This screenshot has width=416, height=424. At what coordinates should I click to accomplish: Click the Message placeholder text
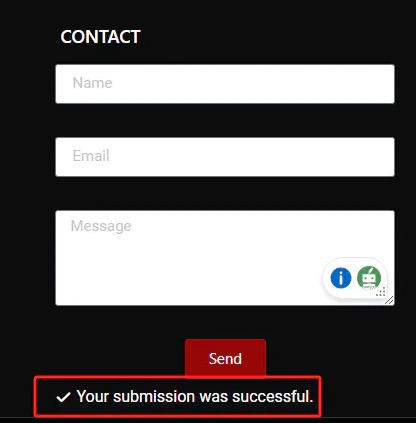pyautogui.click(x=101, y=226)
